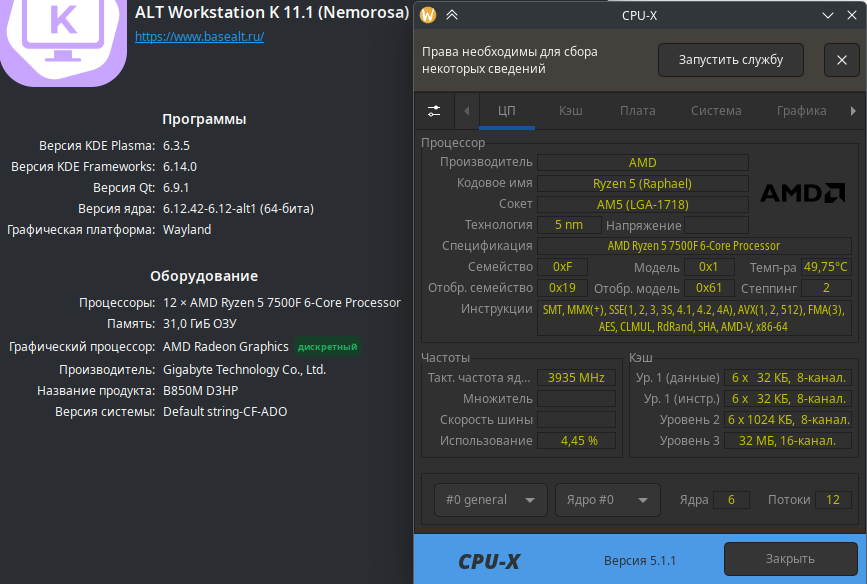Viewport: 867px width, 584px height.
Task: Click the 3935 MHz core clock value
Action: tap(576, 378)
